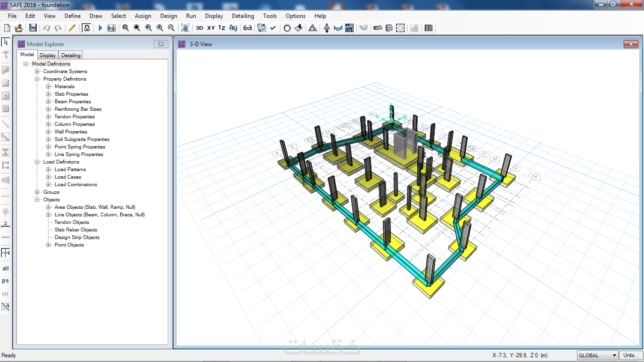
Task: Collapse the Property Definitions node
Action: pos(37,79)
